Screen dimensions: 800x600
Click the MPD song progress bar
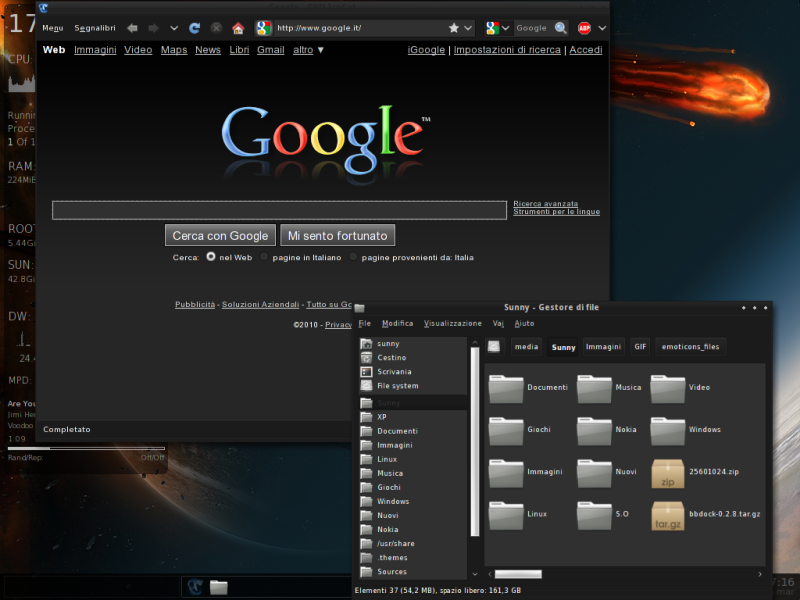point(86,448)
